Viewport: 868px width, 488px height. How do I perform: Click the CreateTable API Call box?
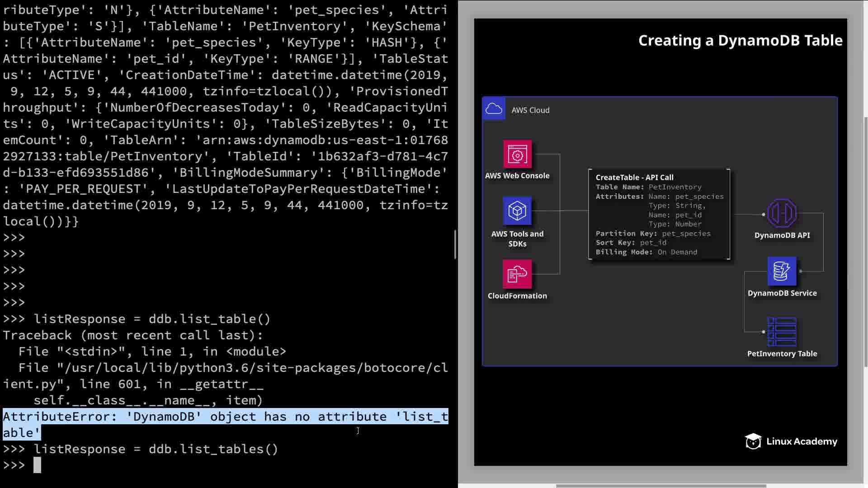tap(659, 214)
